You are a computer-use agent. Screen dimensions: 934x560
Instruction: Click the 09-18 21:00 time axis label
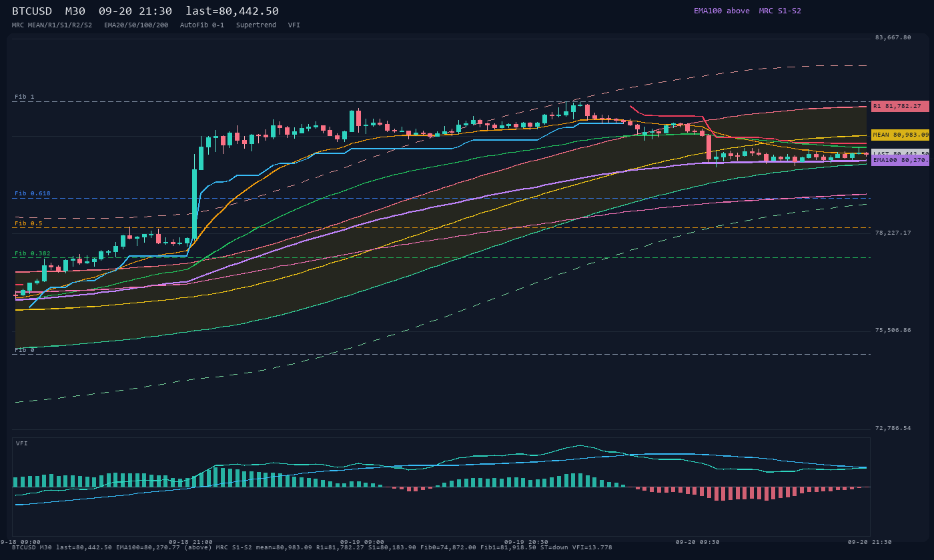point(191,542)
